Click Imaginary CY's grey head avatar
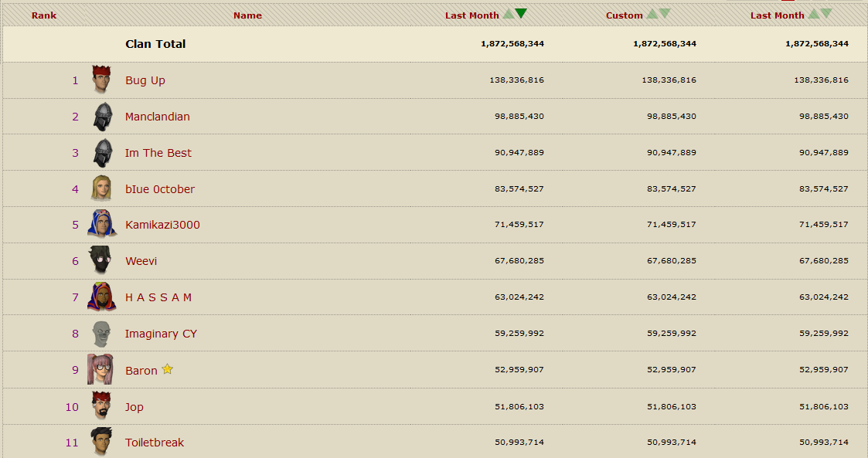 pos(101,333)
